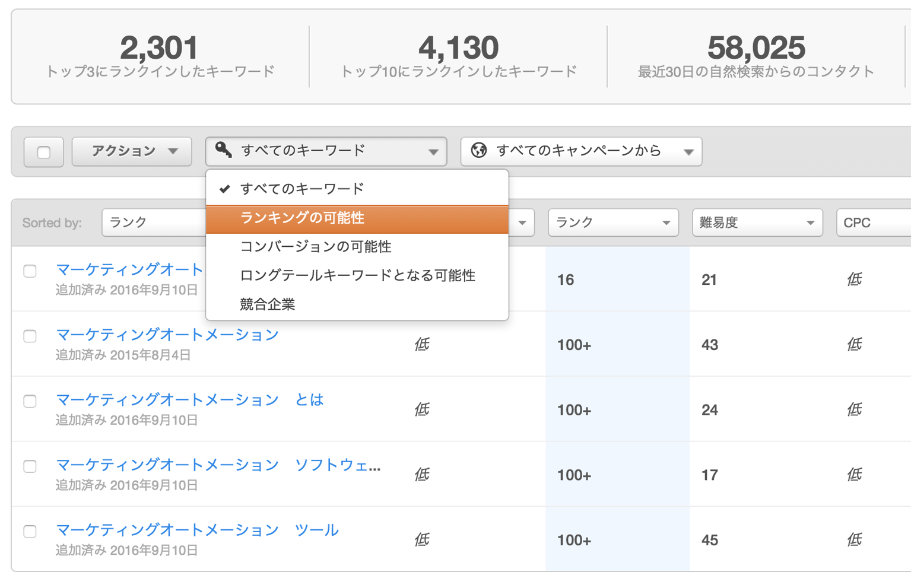Open the CPC column dropdown

[872, 223]
